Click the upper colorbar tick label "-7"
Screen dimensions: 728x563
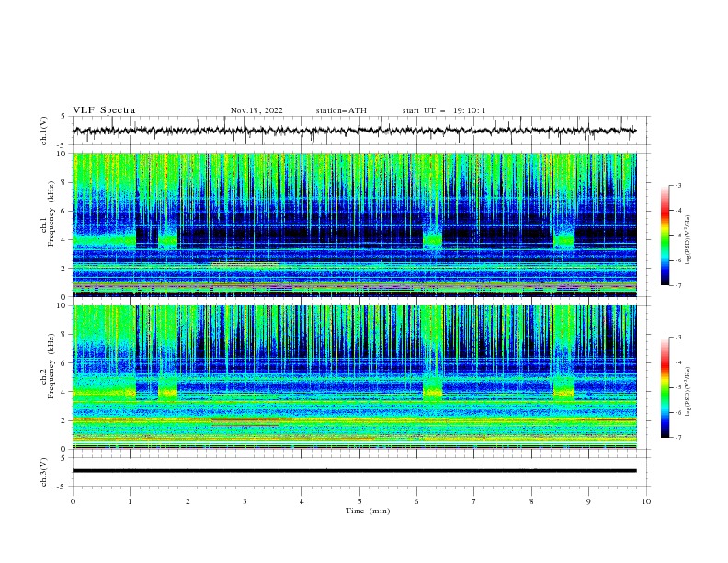click(678, 285)
